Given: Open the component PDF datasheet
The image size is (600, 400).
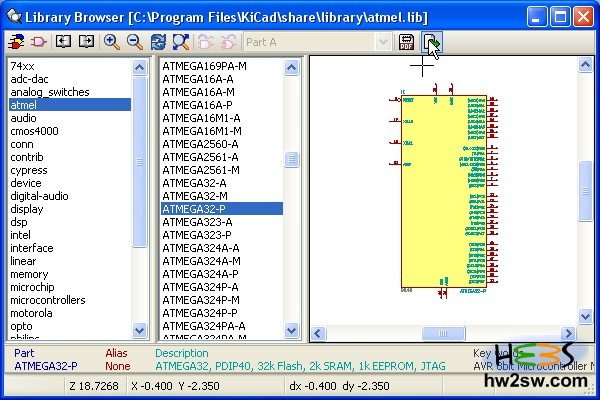Looking at the screenshot, I should pos(407,42).
